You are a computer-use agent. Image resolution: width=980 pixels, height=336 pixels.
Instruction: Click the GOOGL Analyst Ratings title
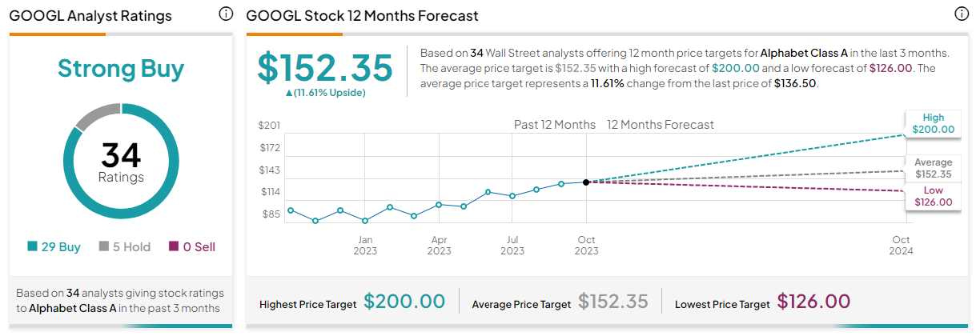(x=90, y=15)
